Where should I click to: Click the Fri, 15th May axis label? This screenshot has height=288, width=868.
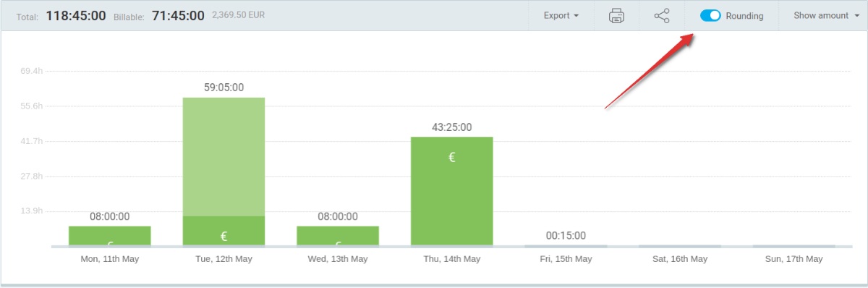[x=565, y=259]
